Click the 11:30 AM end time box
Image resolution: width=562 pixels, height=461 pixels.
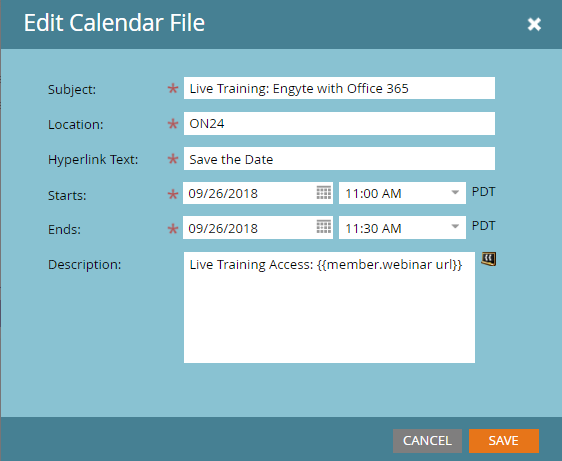pos(402,228)
